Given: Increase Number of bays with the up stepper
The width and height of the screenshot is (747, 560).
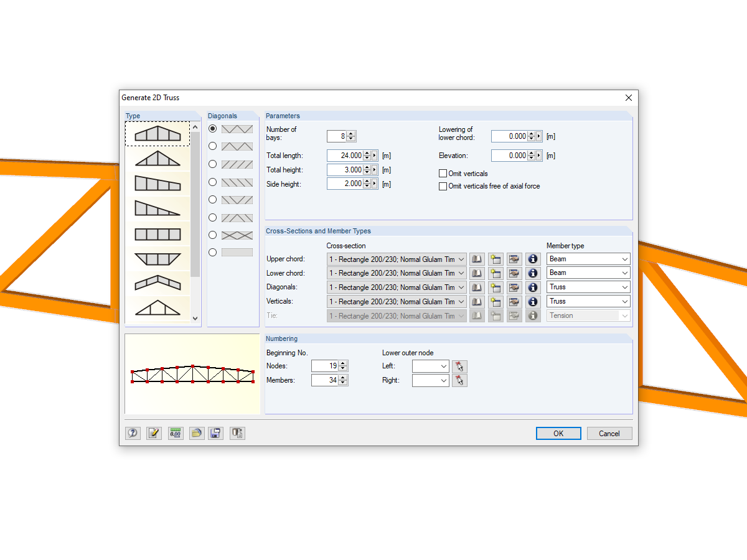Looking at the screenshot, I should click(x=350, y=133).
